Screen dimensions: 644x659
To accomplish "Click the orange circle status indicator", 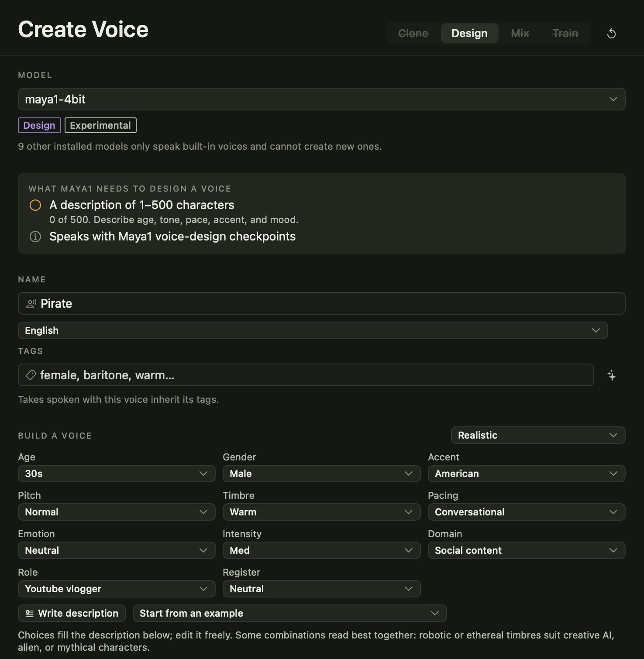I will coord(35,205).
